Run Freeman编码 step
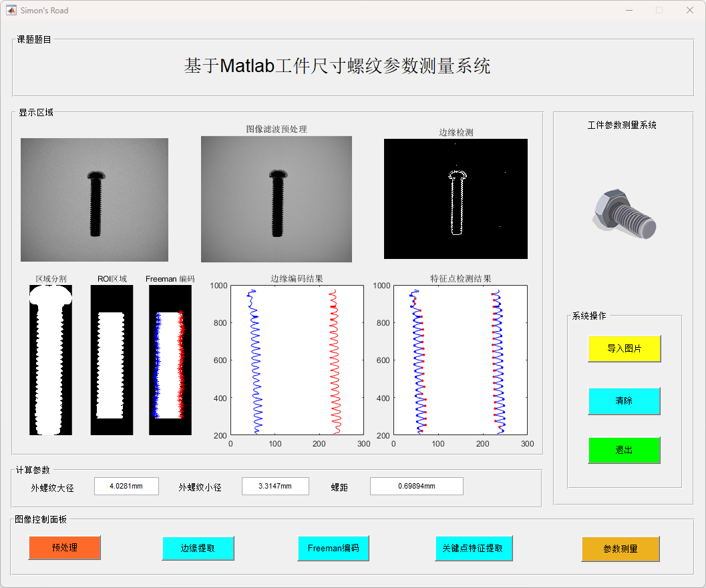Screen dimensions: 706x588 (333, 548)
